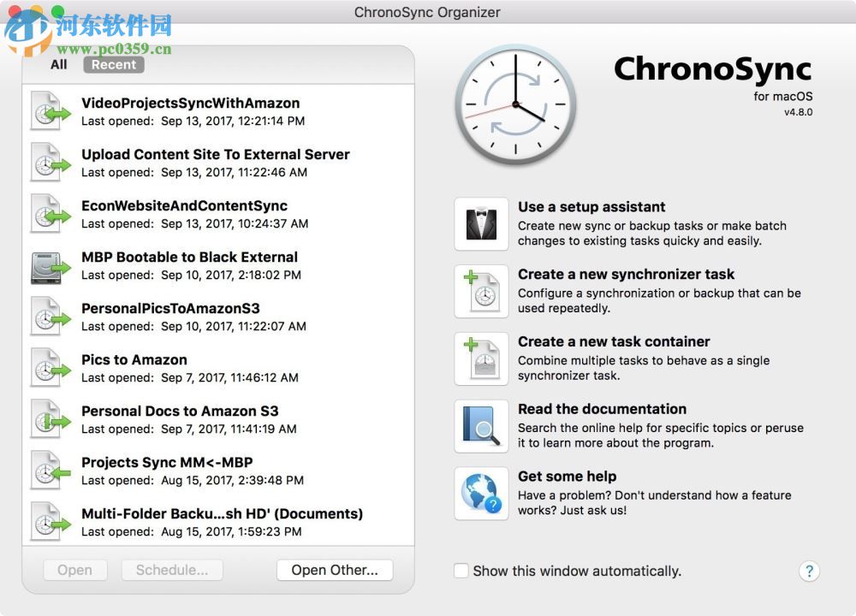Click the sync icon next to Pics to Amazon
The width and height of the screenshot is (856, 616).
49,368
